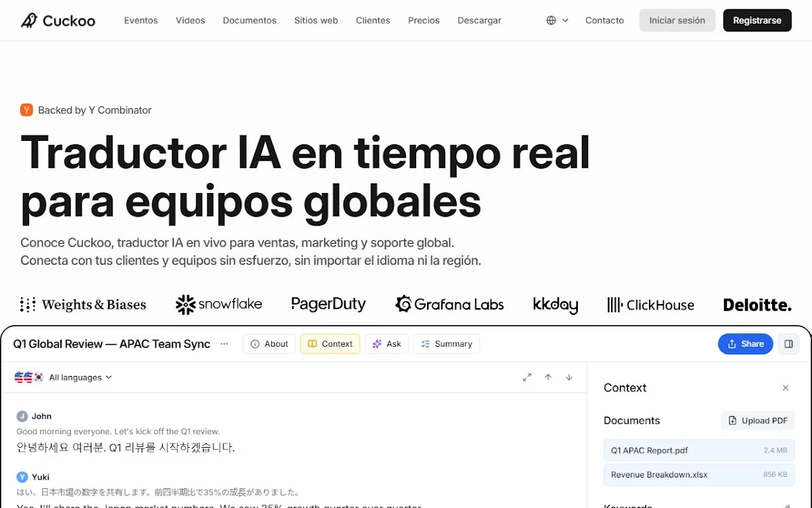Open the Documentos menu item
This screenshot has height=508, width=812.
click(250, 20)
